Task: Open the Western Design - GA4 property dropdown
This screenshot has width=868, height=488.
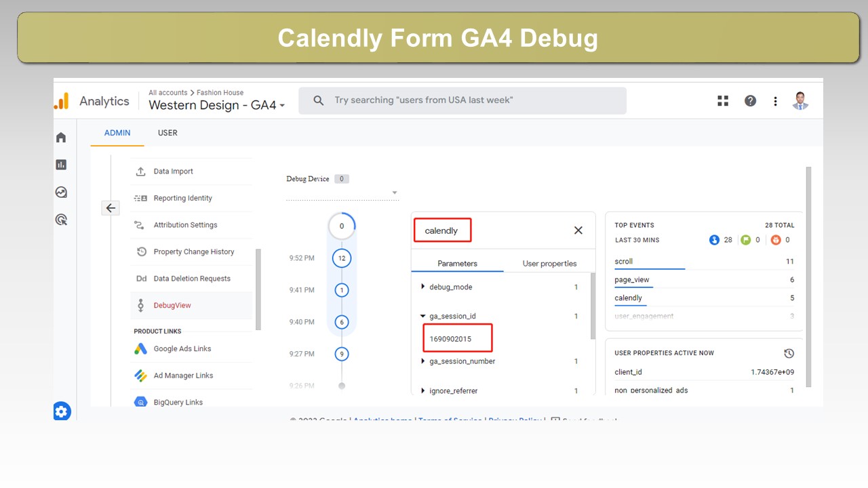Action: click(216, 106)
